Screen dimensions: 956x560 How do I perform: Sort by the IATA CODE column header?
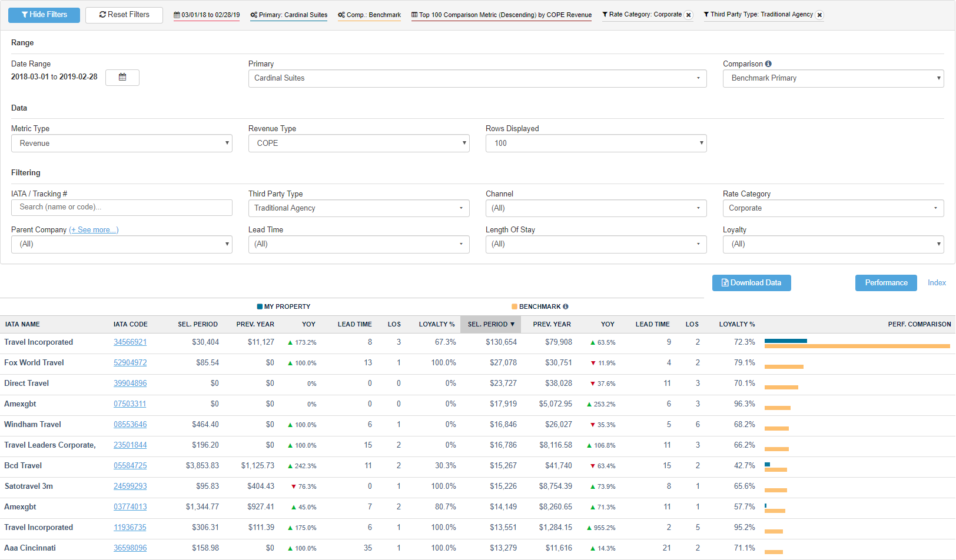[x=131, y=324]
